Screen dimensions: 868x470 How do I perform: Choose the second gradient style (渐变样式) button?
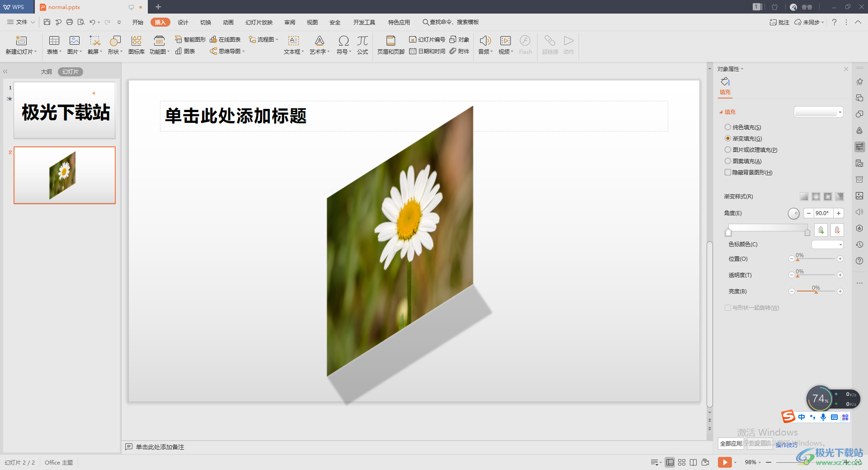(816, 197)
